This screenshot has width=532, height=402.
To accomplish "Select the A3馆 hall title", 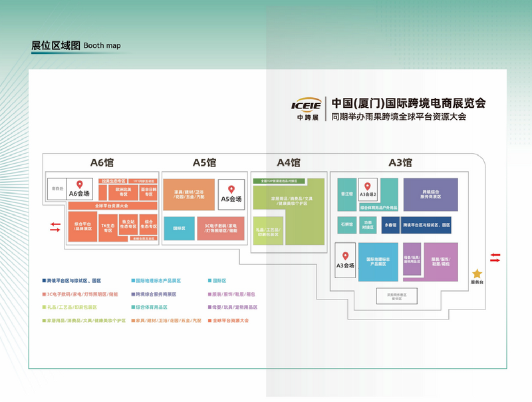I will click(x=400, y=162).
